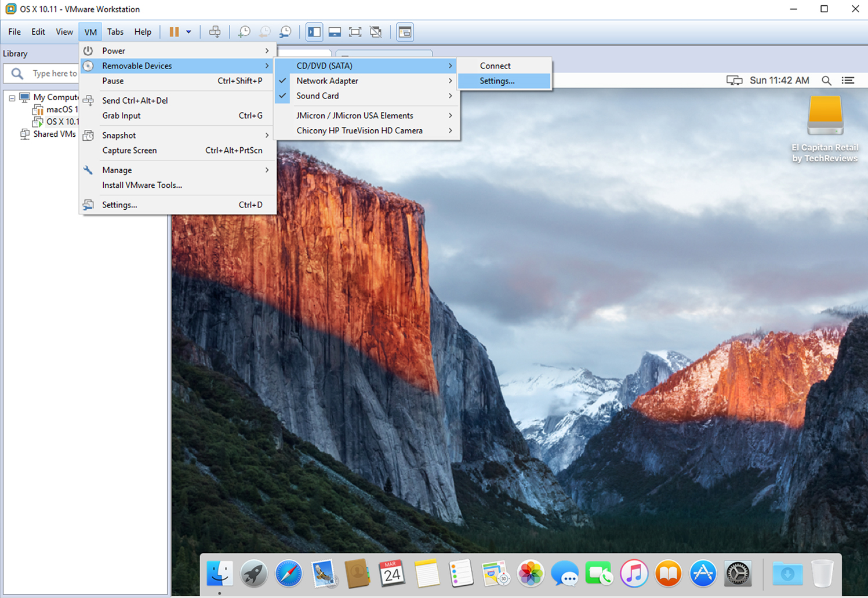This screenshot has height=598, width=868.
Task: Click the VM menu in menu bar
Action: point(90,32)
